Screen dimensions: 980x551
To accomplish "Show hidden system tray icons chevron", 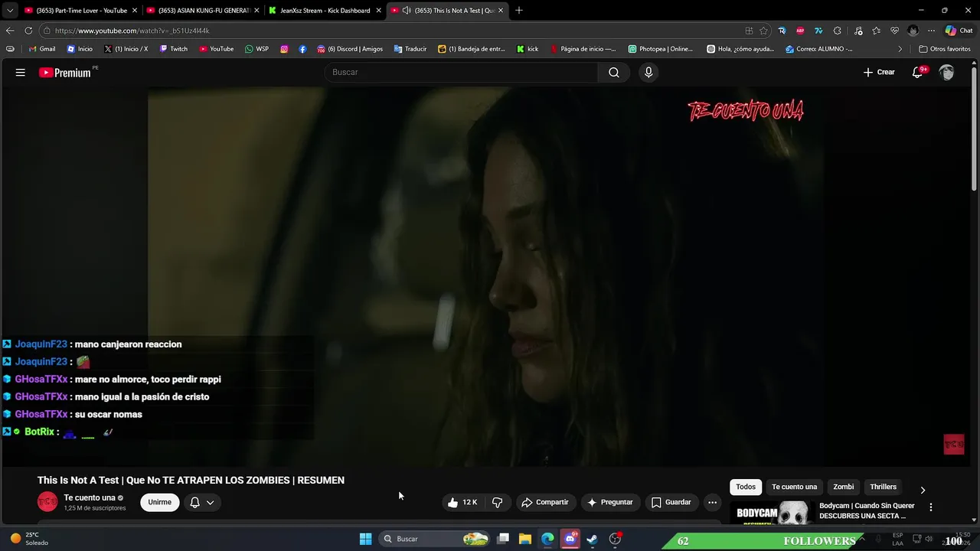I will (x=862, y=539).
